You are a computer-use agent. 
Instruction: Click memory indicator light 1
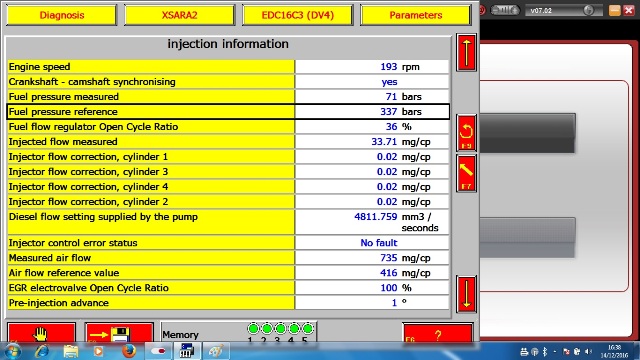[253, 329]
